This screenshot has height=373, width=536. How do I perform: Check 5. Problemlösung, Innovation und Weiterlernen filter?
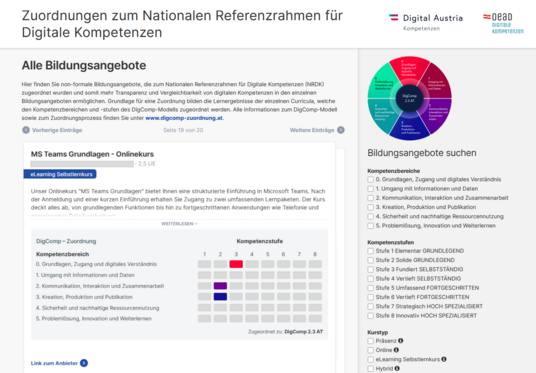click(371, 226)
